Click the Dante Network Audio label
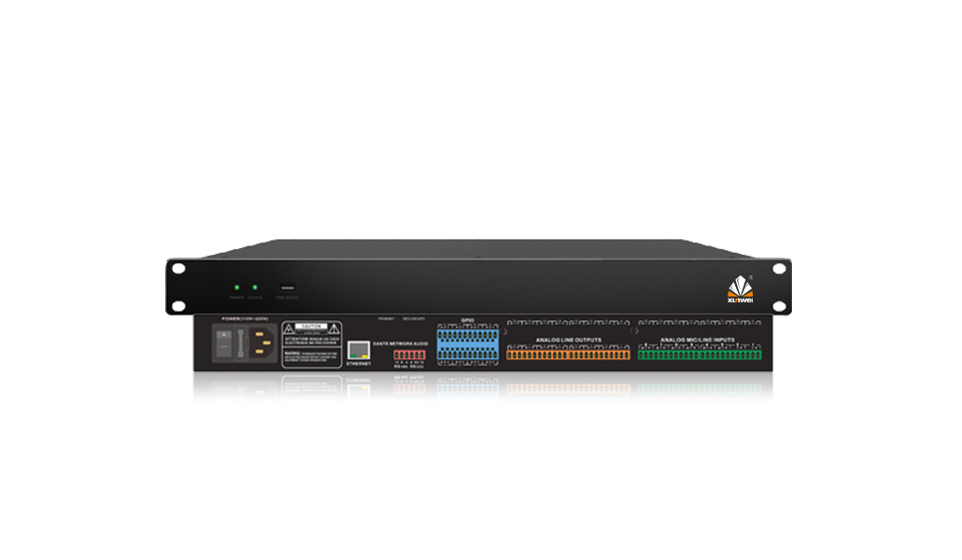The width and height of the screenshot is (962, 560). 401,344
